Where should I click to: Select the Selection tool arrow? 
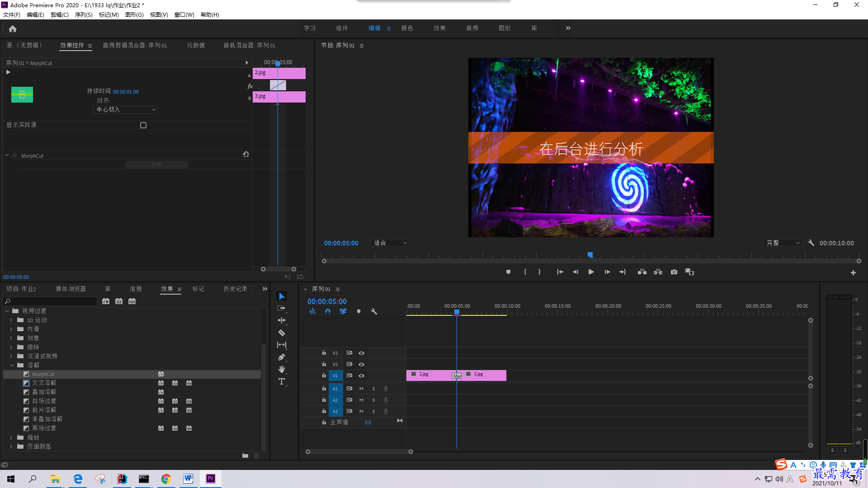[x=282, y=296]
